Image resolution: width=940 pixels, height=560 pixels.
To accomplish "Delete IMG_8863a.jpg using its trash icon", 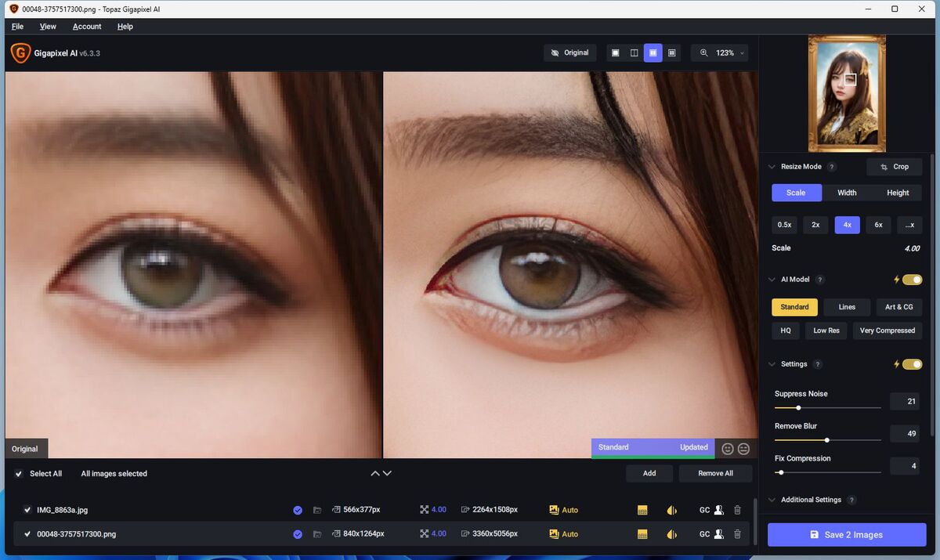I will click(x=737, y=510).
